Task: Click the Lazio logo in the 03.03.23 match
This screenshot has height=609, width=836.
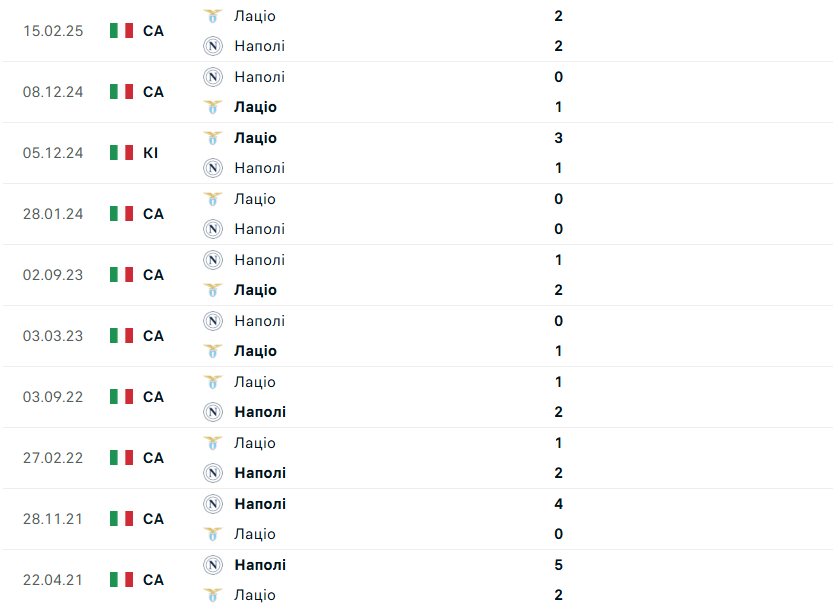Action: (x=212, y=351)
